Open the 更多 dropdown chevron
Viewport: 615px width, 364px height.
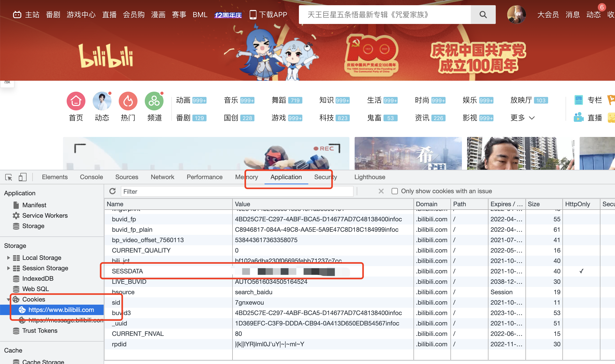click(532, 118)
